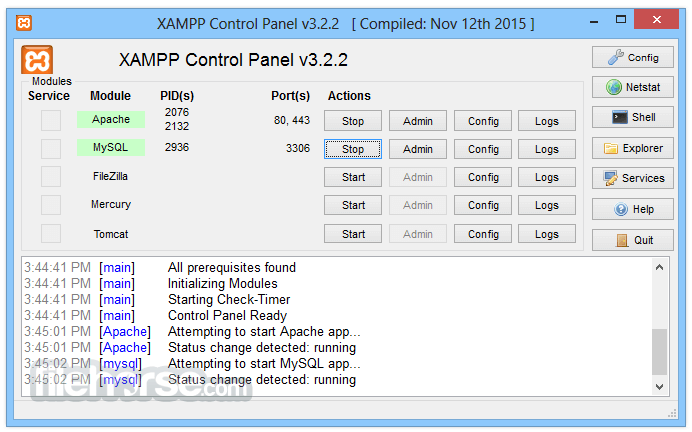Launch Netstat using the globe icon
The height and width of the screenshot is (432, 692).
pyautogui.click(x=613, y=87)
